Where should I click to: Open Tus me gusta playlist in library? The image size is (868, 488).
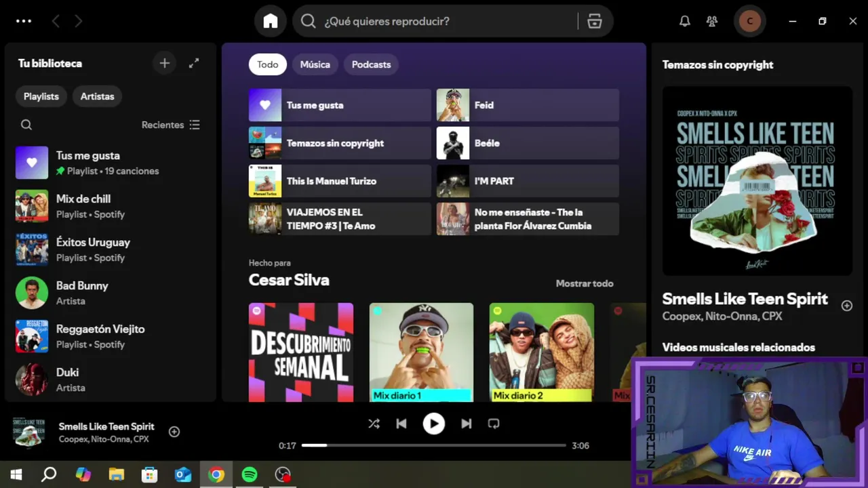click(x=110, y=163)
